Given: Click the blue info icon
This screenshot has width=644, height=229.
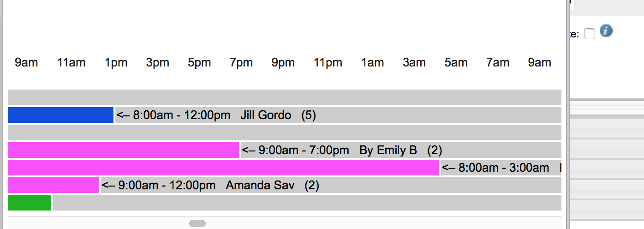Looking at the screenshot, I should 606,31.
